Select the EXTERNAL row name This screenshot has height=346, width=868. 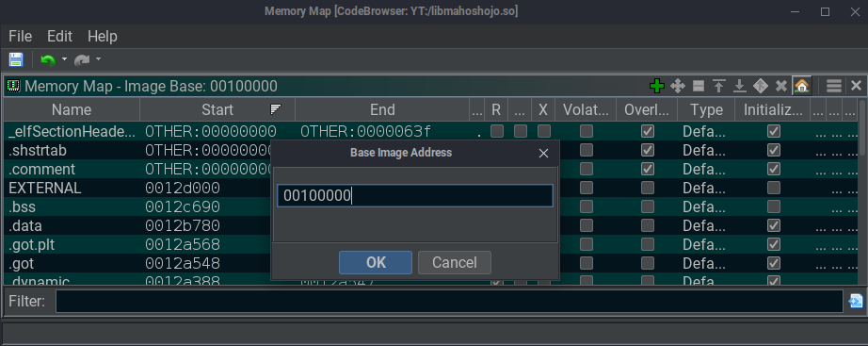click(45, 188)
